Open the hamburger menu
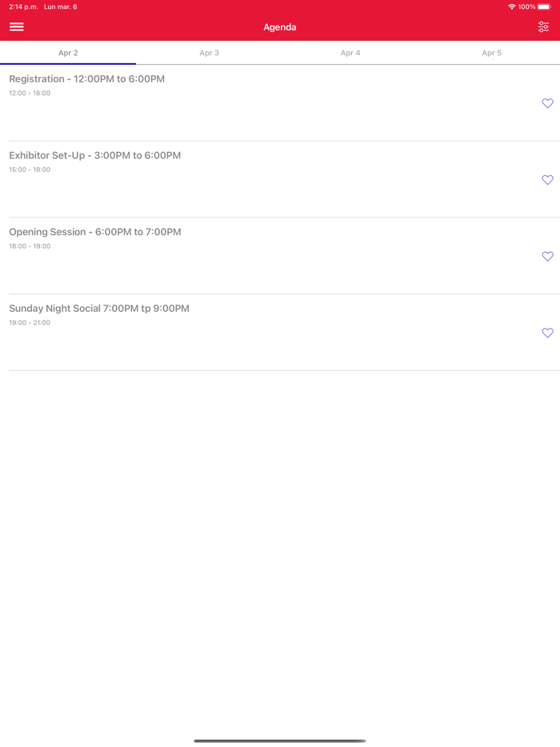560x747 pixels. (x=17, y=27)
